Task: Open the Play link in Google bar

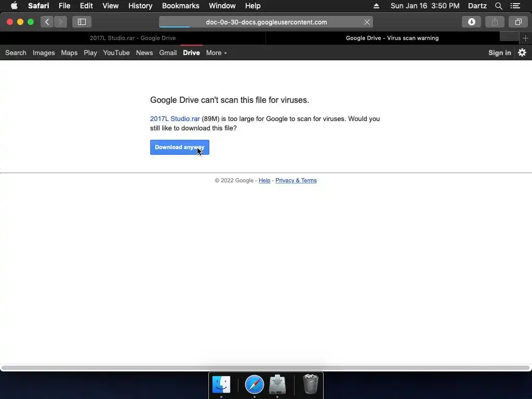Action: [90, 52]
